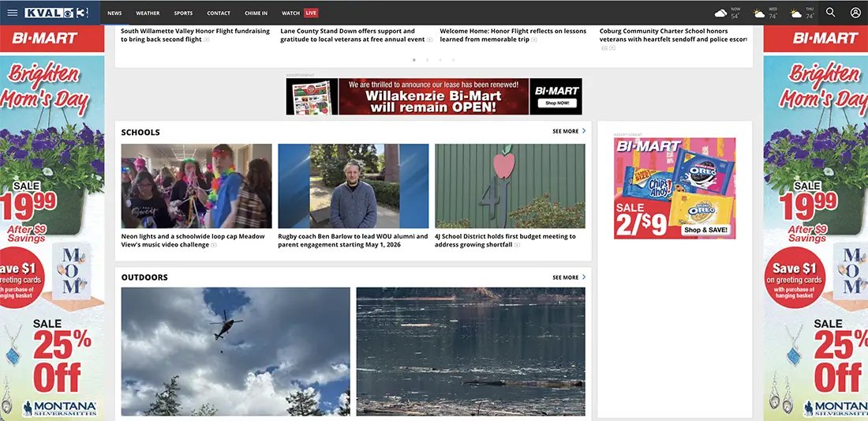Click the chevron arrow beside Schools See More
Viewport: 868px width, 421px height.
coord(584,131)
